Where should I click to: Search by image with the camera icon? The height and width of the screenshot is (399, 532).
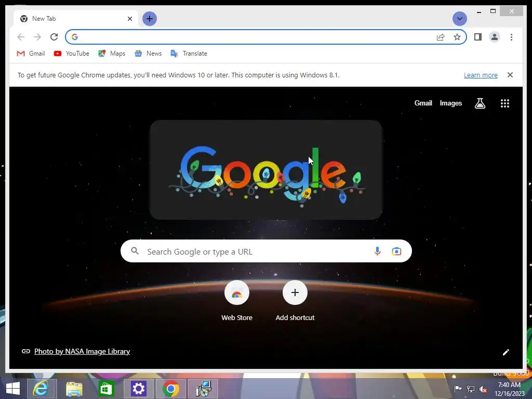pyautogui.click(x=396, y=251)
